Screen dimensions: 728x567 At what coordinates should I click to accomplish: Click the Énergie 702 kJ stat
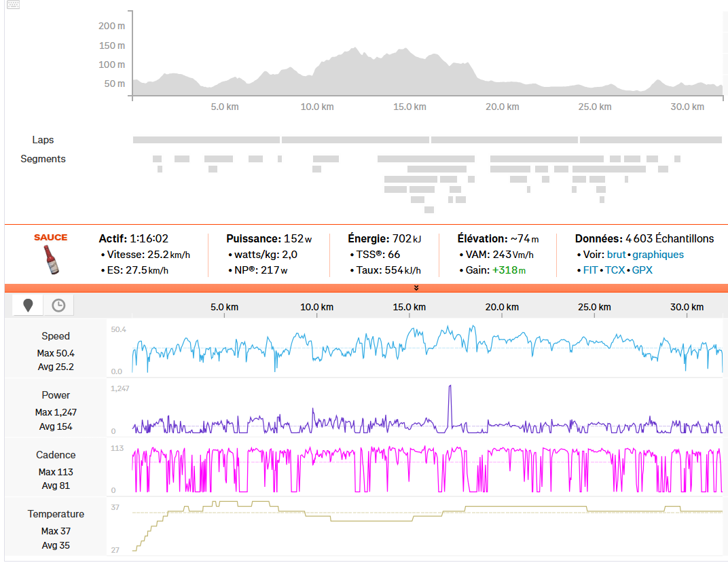click(x=384, y=239)
